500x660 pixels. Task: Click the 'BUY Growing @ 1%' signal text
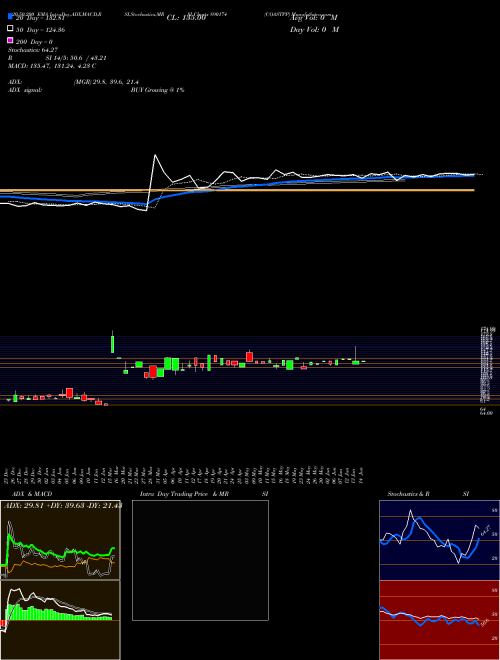point(157,90)
